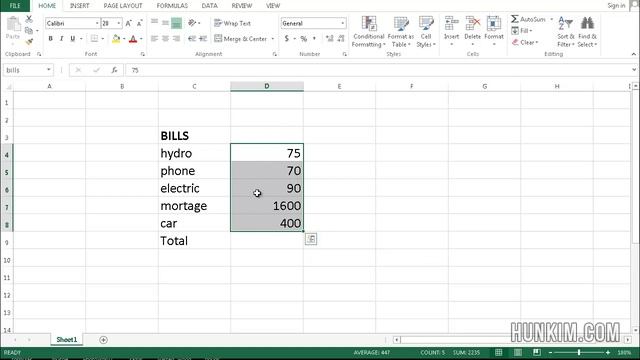Align text right
This screenshot has height=360, width=640.
[x=176, y=39]
